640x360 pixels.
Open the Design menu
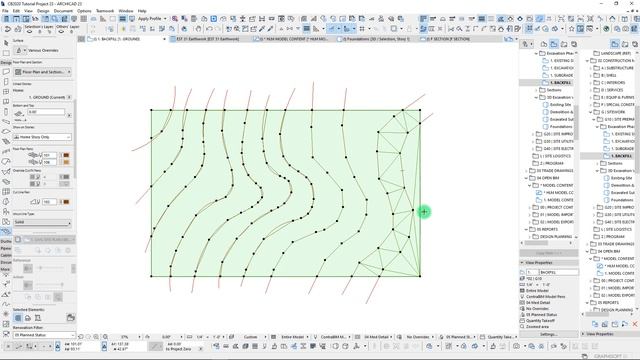coord(43,11)
